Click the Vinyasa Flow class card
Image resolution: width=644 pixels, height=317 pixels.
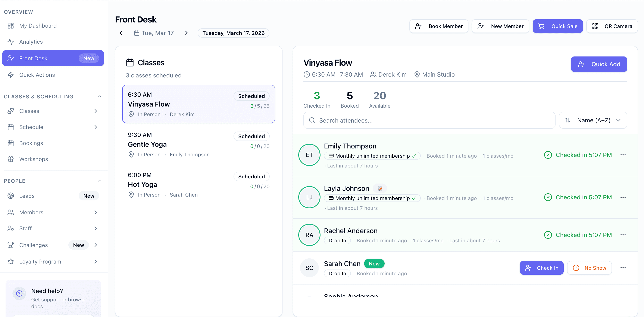coord(198,104)
